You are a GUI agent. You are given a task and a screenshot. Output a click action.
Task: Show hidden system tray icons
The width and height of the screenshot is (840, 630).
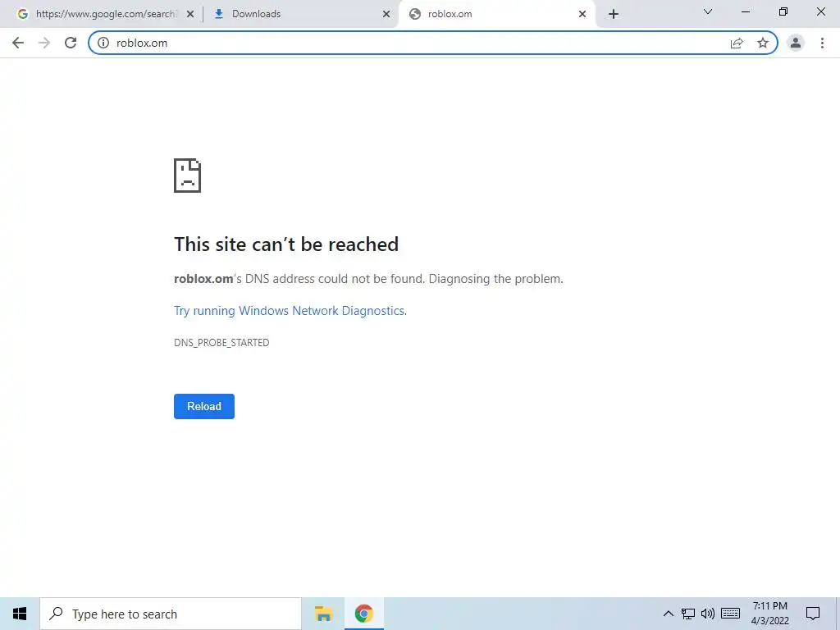click(x=668, y=614)
